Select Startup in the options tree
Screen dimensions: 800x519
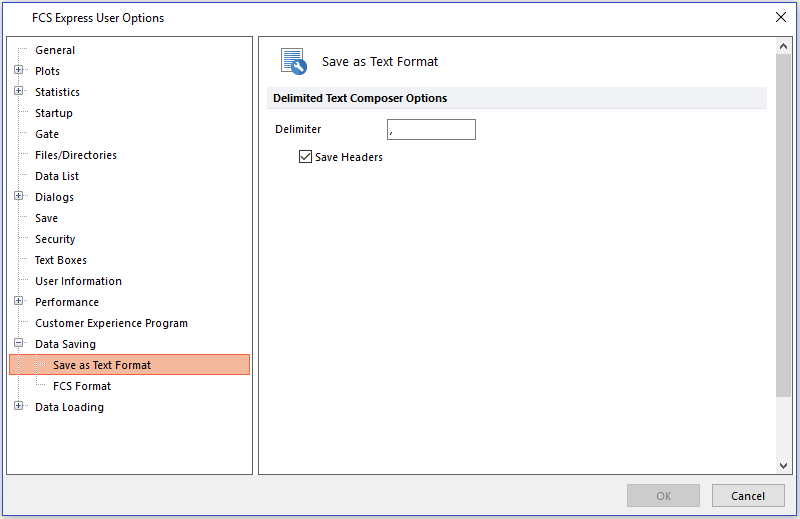(x=54, y=113)
